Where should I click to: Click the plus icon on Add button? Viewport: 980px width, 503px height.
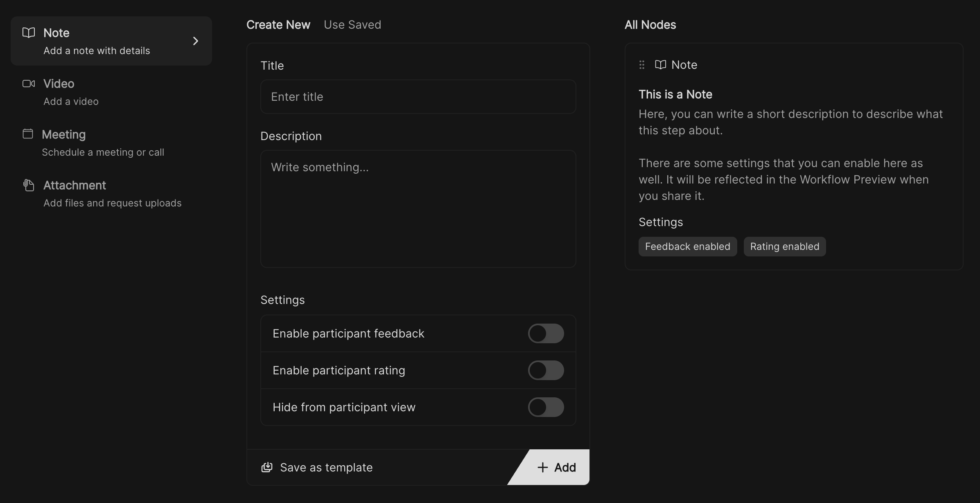tap(542, 467)
